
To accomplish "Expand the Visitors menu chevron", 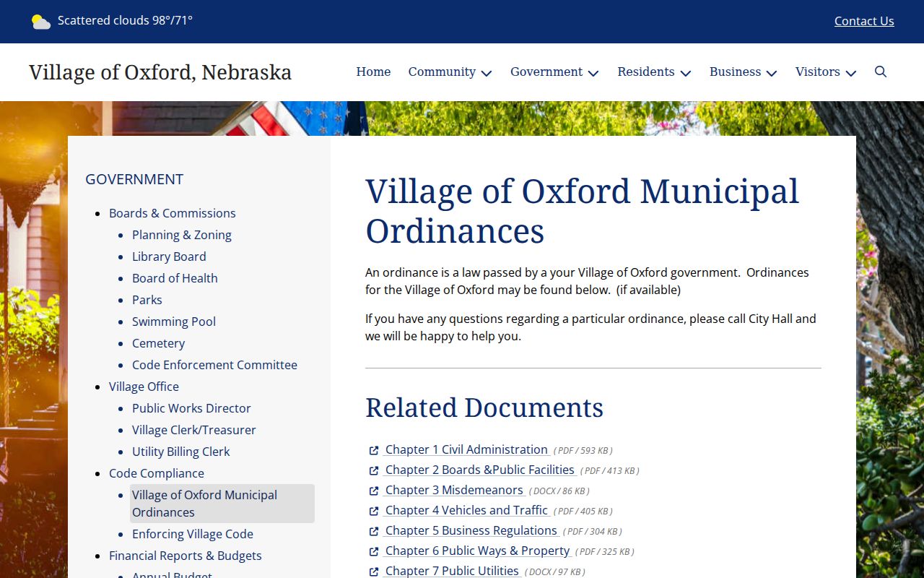I will tap(851, 73).
